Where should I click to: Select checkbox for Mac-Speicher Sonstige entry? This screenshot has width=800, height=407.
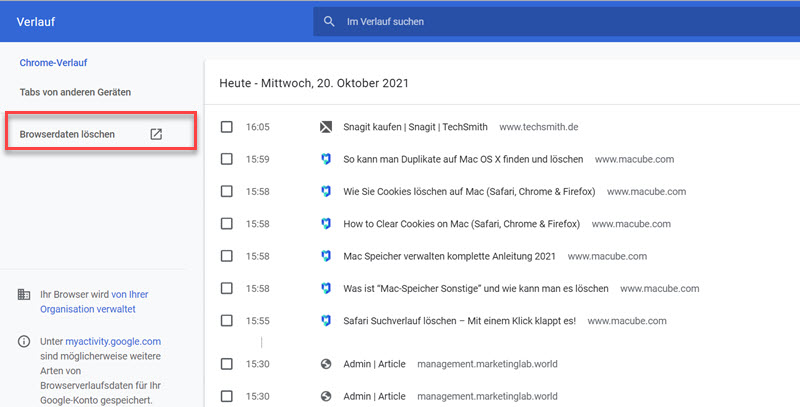(x=227, y=288)
